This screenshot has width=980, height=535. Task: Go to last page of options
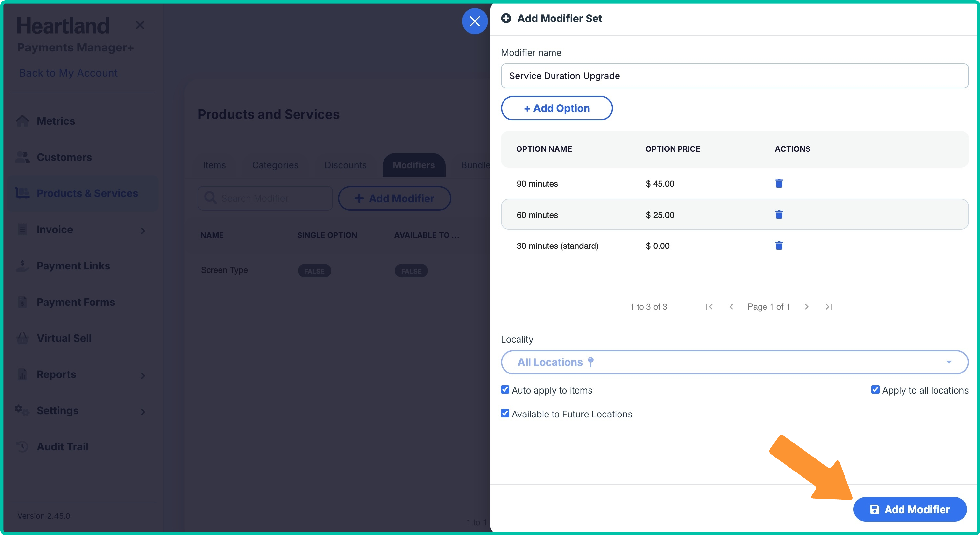(x=829, y=306)
